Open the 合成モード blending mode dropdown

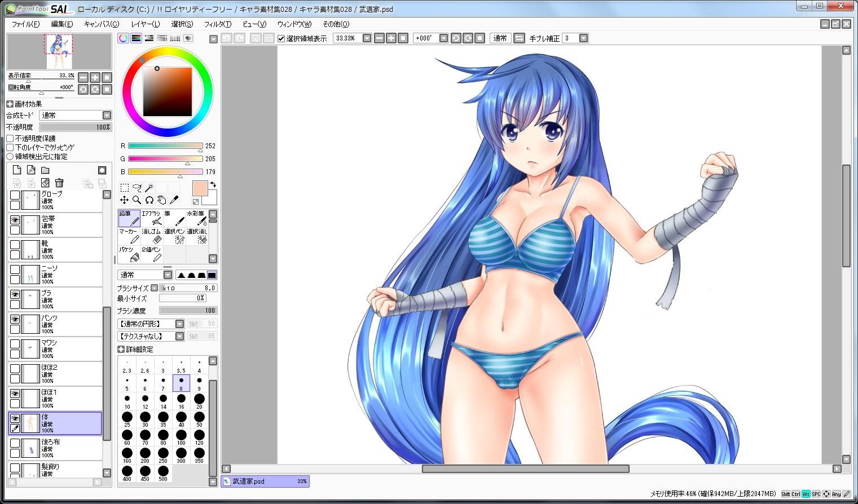tap(107, 115)
